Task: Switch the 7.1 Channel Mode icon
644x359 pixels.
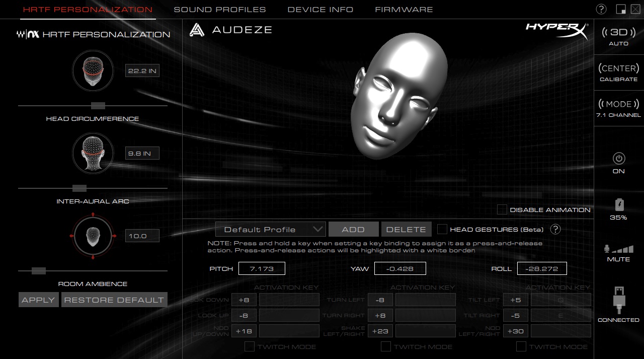Action: [618, 104]
